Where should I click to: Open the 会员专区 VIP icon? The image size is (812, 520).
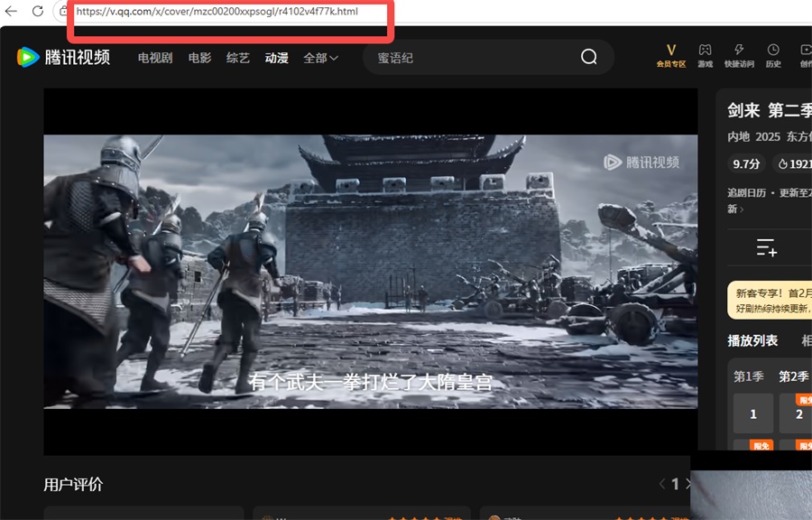(671, 55)
